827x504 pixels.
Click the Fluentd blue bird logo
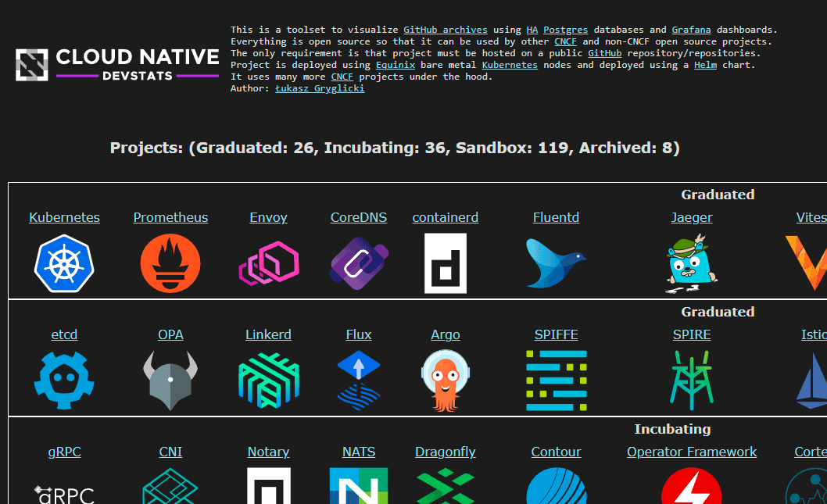point(556,263)
